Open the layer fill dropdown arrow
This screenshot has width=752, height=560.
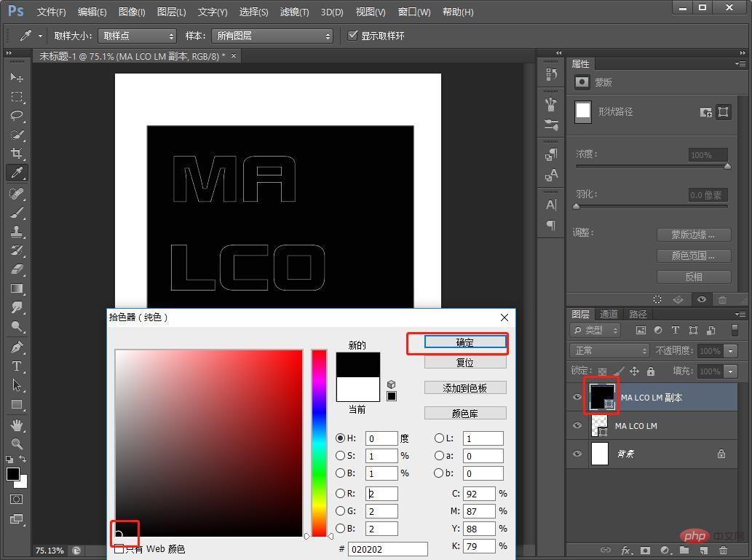coord(730,371)
